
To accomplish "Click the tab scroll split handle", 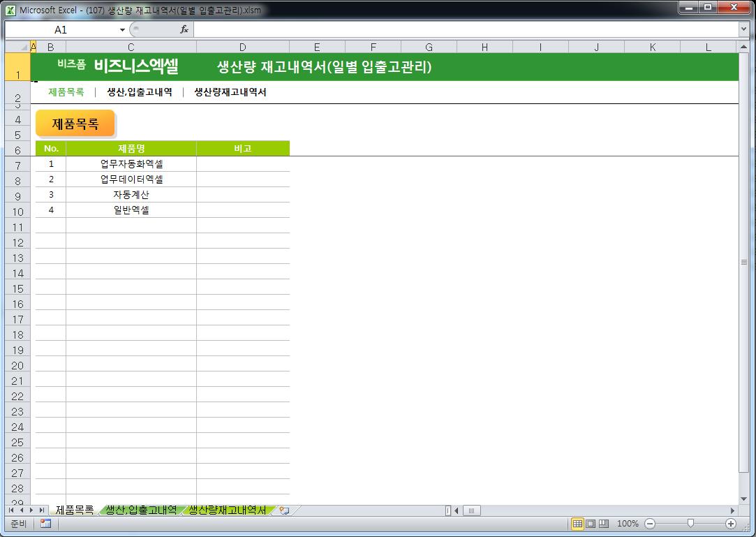I will pyautogui.click(x=448, y=510).
